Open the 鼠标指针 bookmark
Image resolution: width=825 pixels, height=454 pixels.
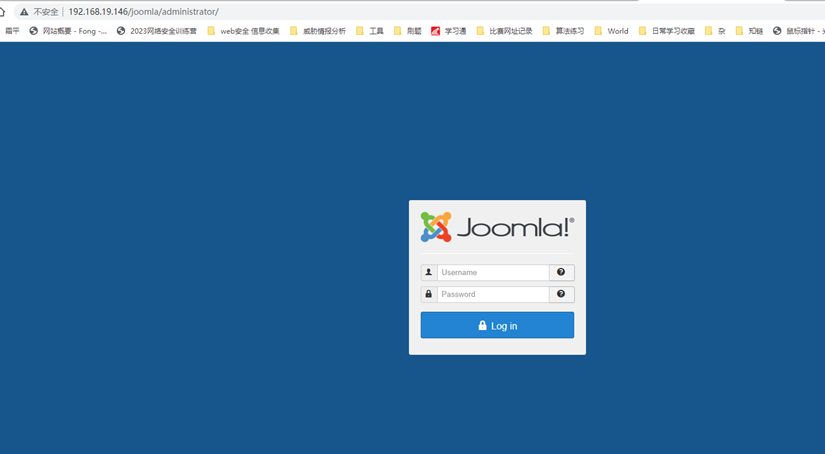point(799,31)
